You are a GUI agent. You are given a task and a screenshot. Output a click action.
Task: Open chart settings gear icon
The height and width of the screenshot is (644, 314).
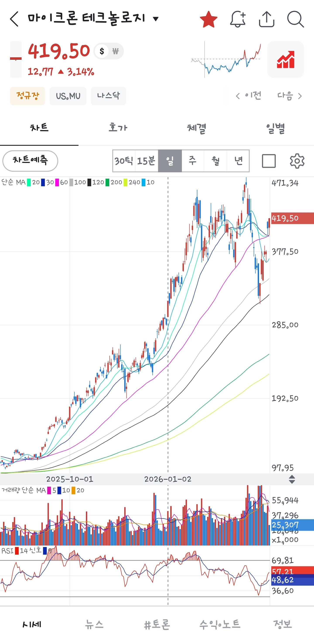(x=297, y=161)
